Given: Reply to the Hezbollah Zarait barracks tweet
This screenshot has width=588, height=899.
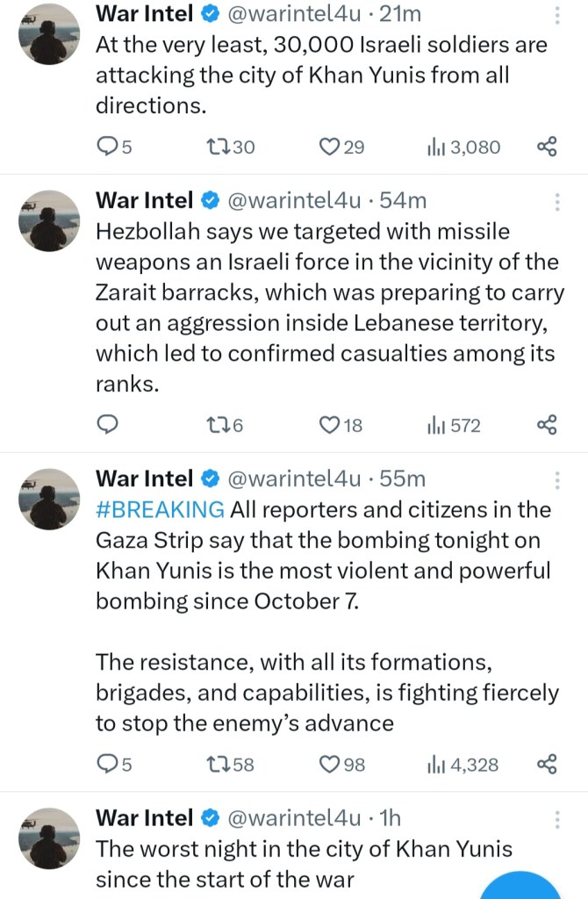Looking at the screenshot, I should 107,426.
